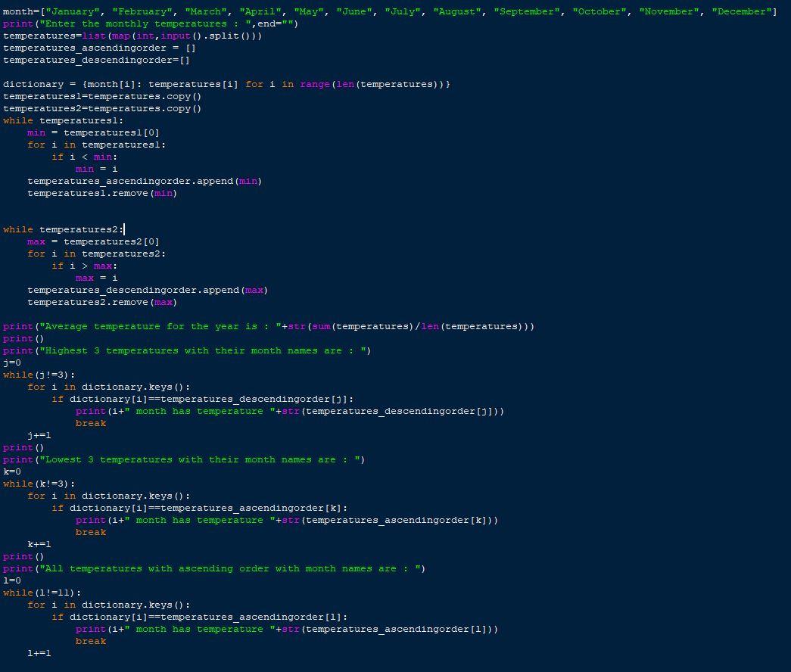Click the temperatures_descendingorder=[] line
Image resolution: width=791 pixels, height=672 pixels.
(96, 60)
